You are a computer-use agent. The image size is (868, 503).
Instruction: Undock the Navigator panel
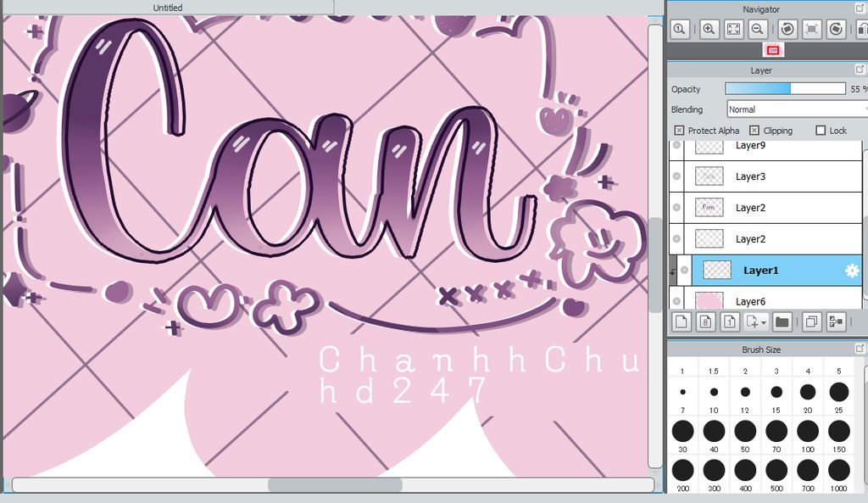coord(860,8)
